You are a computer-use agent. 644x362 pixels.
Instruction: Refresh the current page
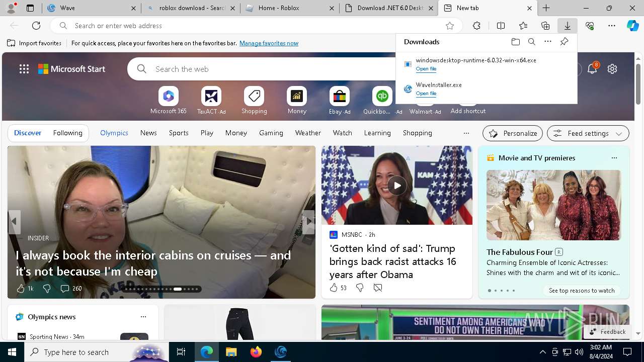[36, 26]
